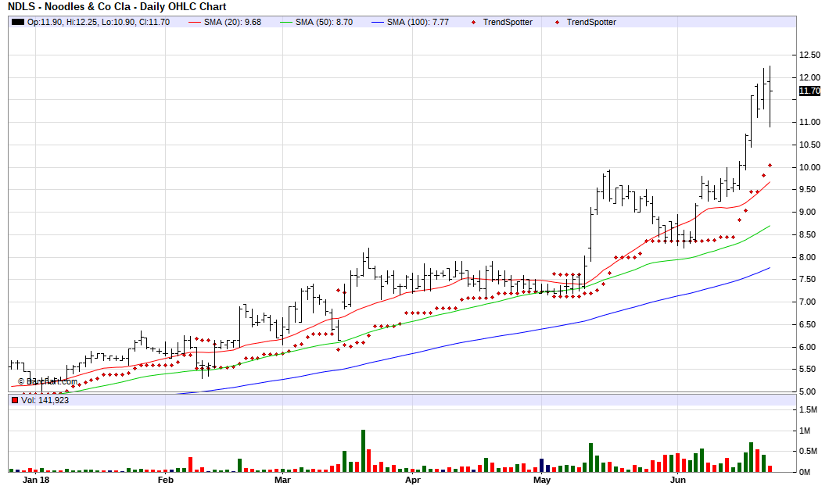Click the 1.5M volume axis label
The image size is (829, 504).
808,410
